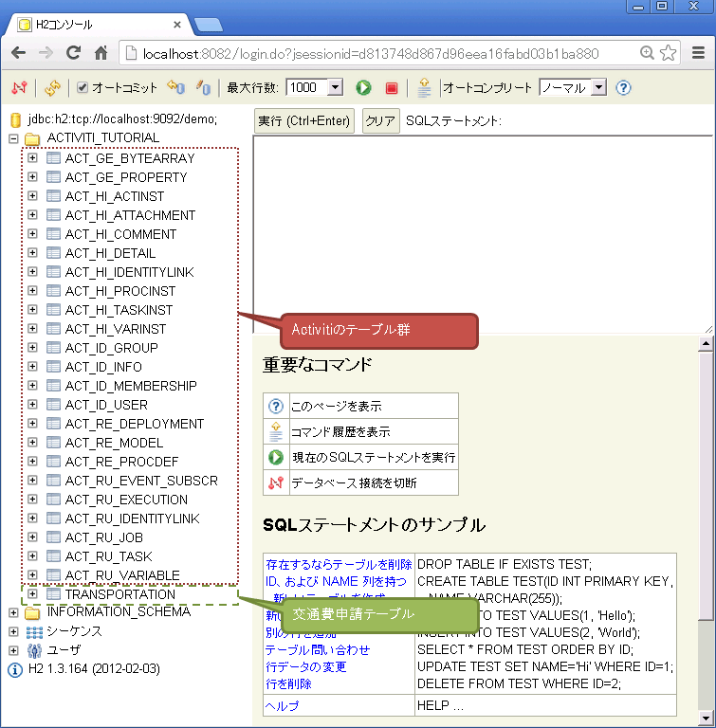Expand the ACT_HI_COMMENT table node

(x=32, y=233)
